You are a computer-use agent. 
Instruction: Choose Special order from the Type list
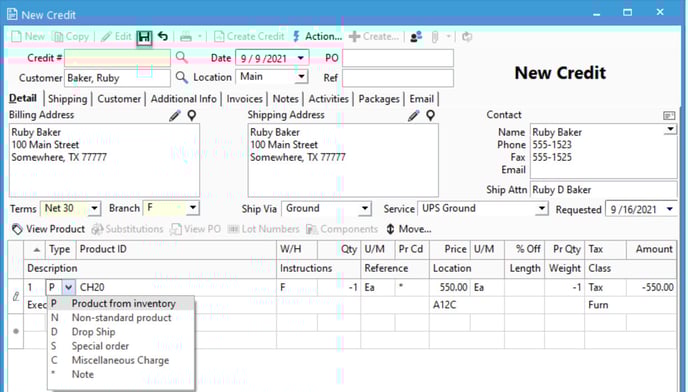[x=121, y=346]
